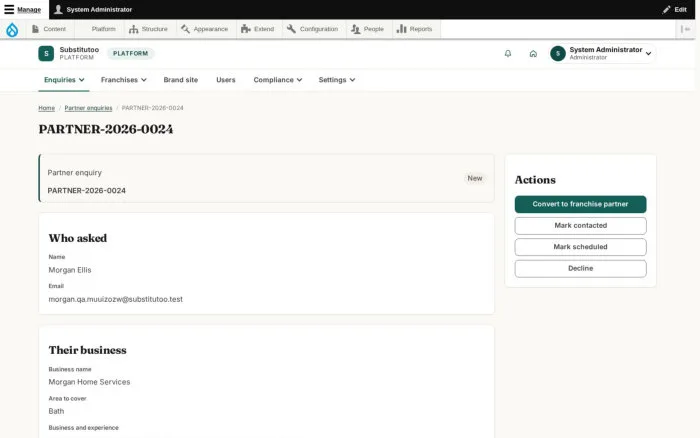Click the Decline button
The width and height of the screenshot is (700, 438).
(x=580, y=269)
